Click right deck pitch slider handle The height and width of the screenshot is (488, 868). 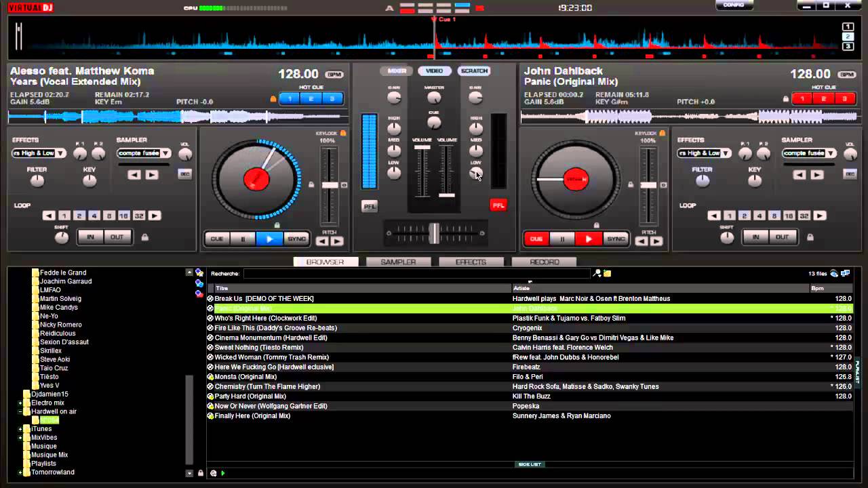pyautogui.click(x=648, y=185)
